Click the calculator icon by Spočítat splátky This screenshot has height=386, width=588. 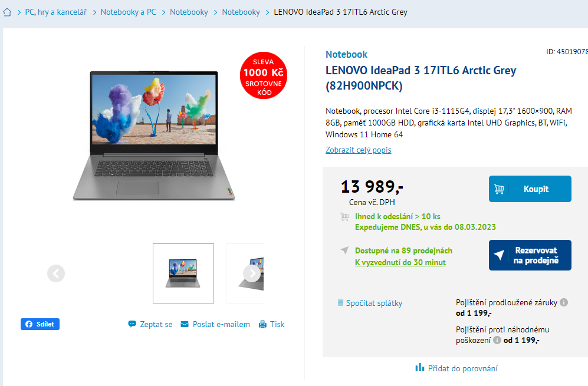[340, 303]
